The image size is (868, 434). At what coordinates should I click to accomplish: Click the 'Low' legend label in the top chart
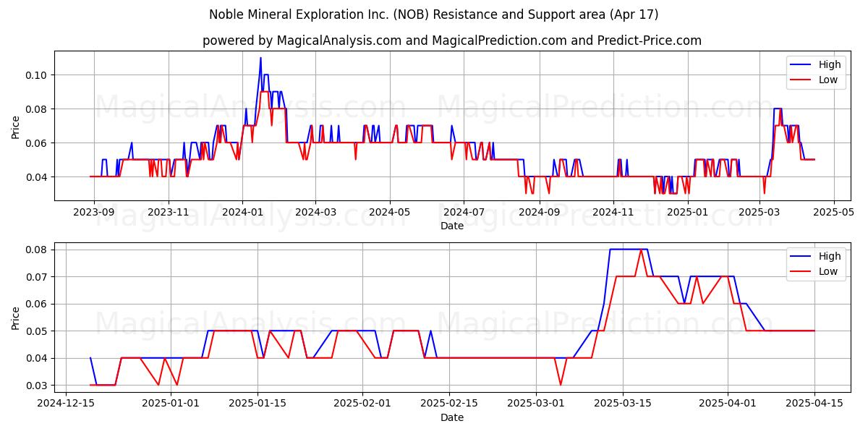(829, 80)
